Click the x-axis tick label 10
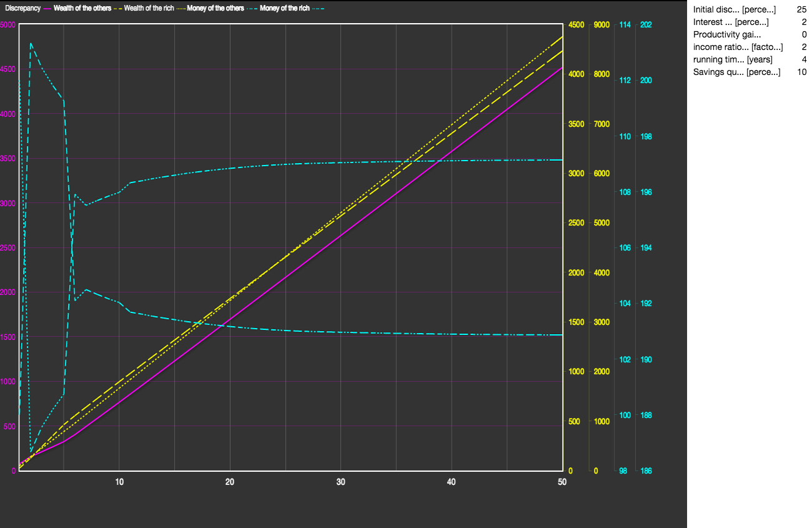The height and width of the screenshot is (528, 812). (x=119, y=482)
